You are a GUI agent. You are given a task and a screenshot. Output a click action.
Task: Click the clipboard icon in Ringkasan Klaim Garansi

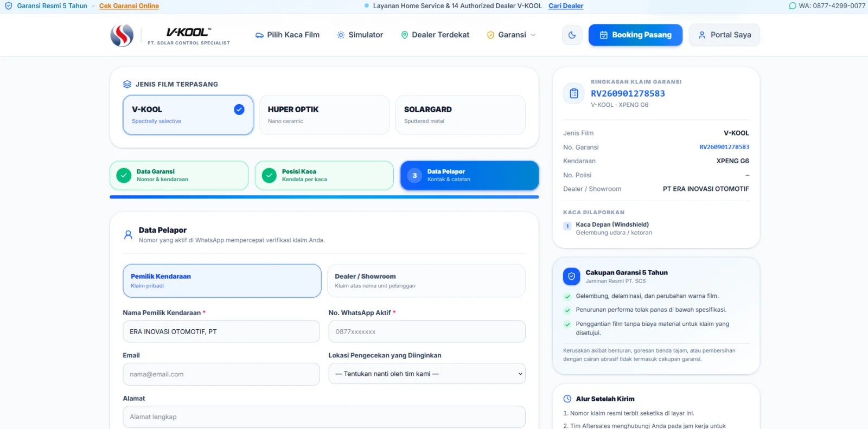point(574,93)
